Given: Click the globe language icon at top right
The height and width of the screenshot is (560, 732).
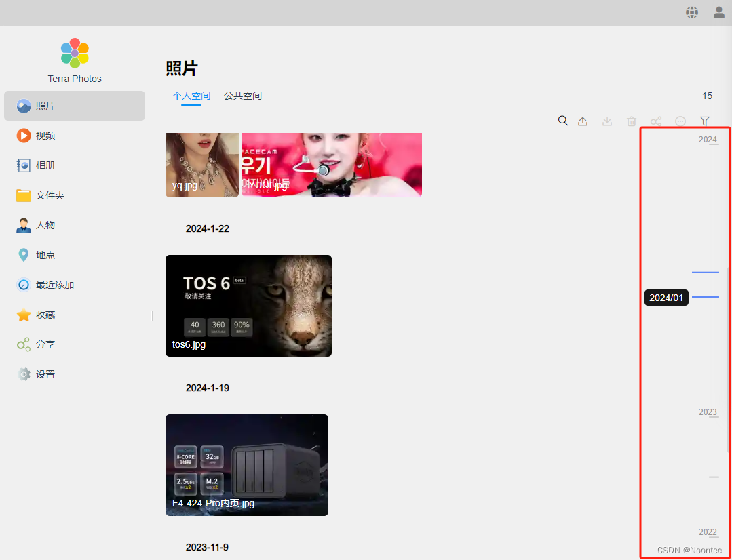Looking at the screenshot, I should [691, 12].
